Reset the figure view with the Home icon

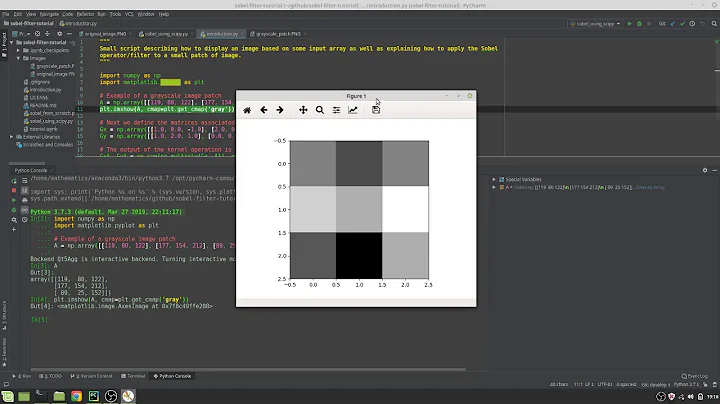click(x=247, y=110)
